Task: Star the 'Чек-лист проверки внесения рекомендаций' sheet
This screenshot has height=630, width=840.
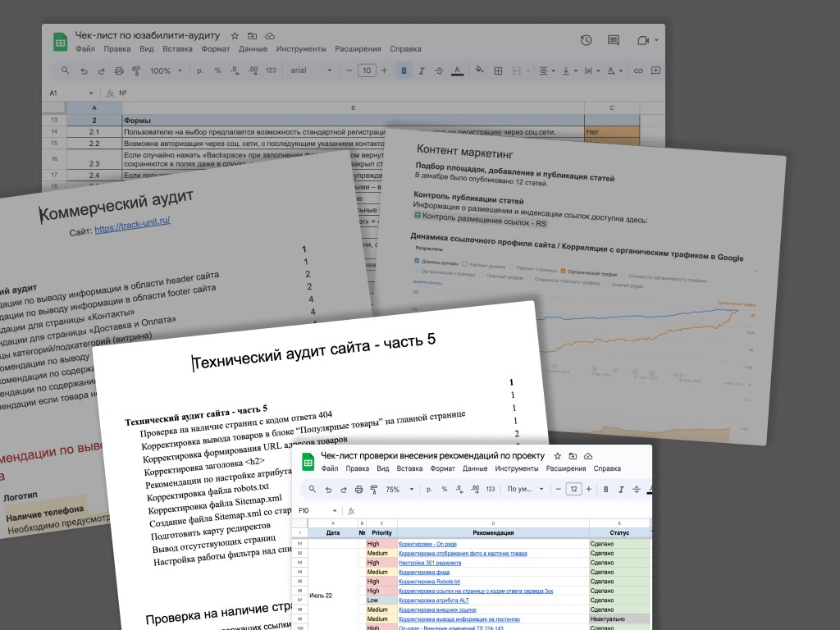Action: point(557,456)
